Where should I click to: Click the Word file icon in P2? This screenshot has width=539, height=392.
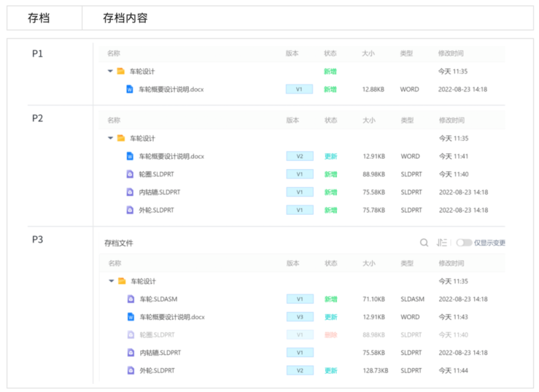tap(131, 156)
